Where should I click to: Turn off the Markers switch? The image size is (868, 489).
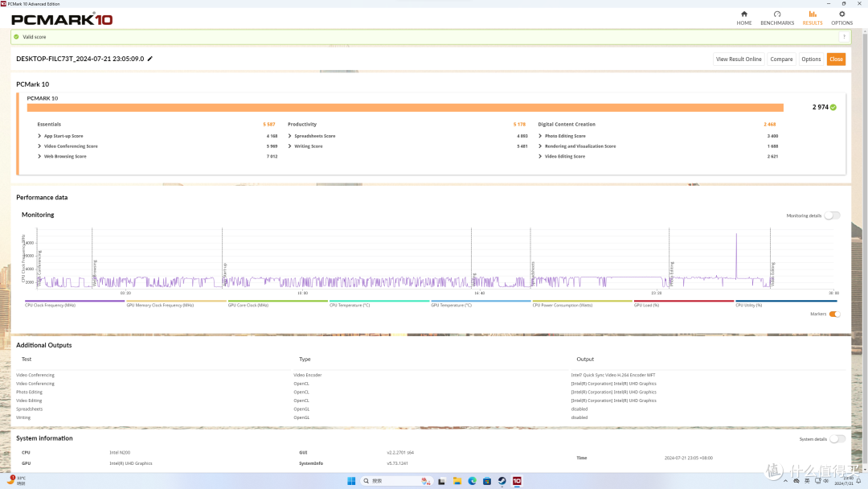[x=834, y=314]
